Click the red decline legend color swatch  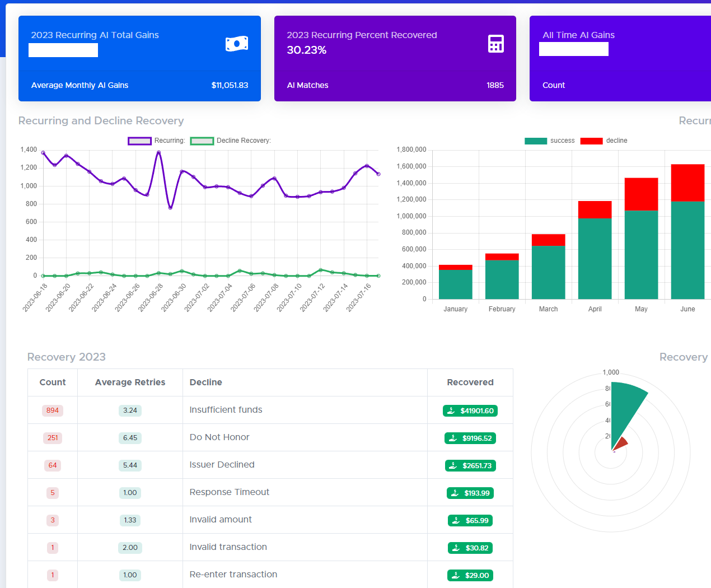(591, 141)
